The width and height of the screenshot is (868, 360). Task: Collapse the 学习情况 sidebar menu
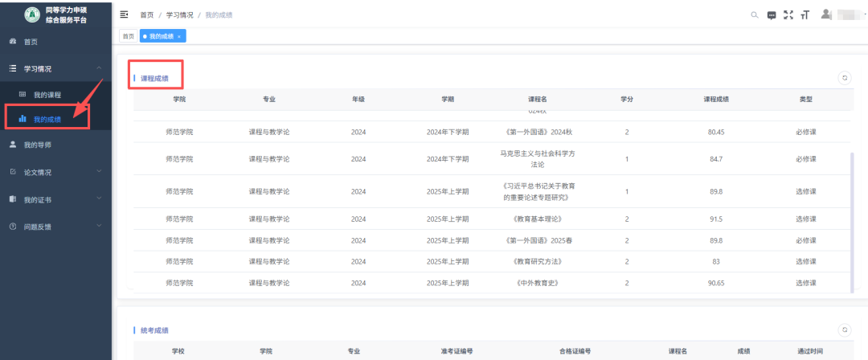(x=98, y=69)
